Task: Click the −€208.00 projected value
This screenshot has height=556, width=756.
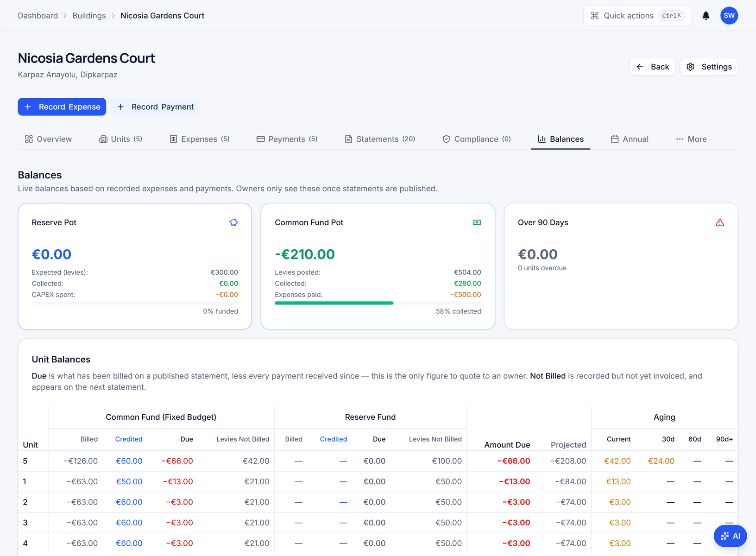Action: click(568, 461)
